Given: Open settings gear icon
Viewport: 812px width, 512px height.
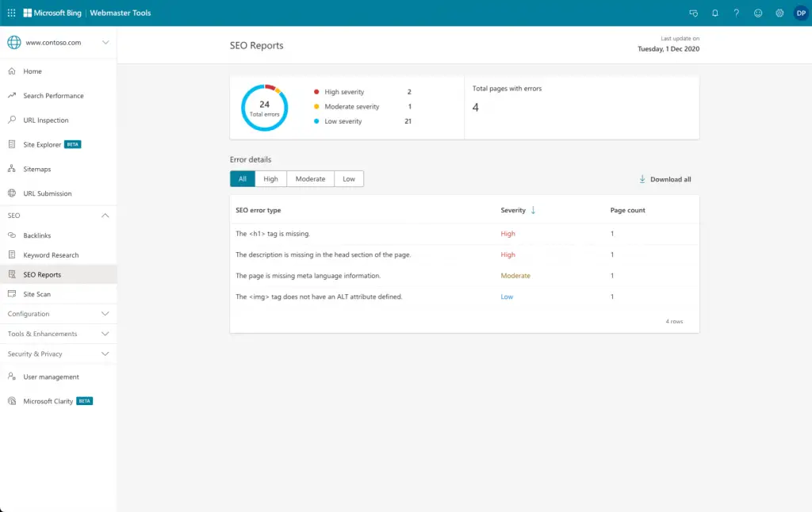Looking at the screenshot, I should tap(779, 13).
